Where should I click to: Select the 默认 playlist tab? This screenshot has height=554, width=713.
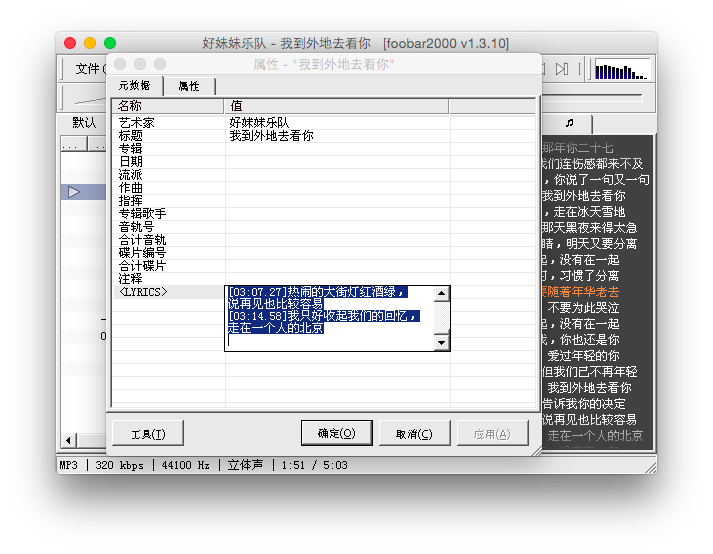click(84, 122)
